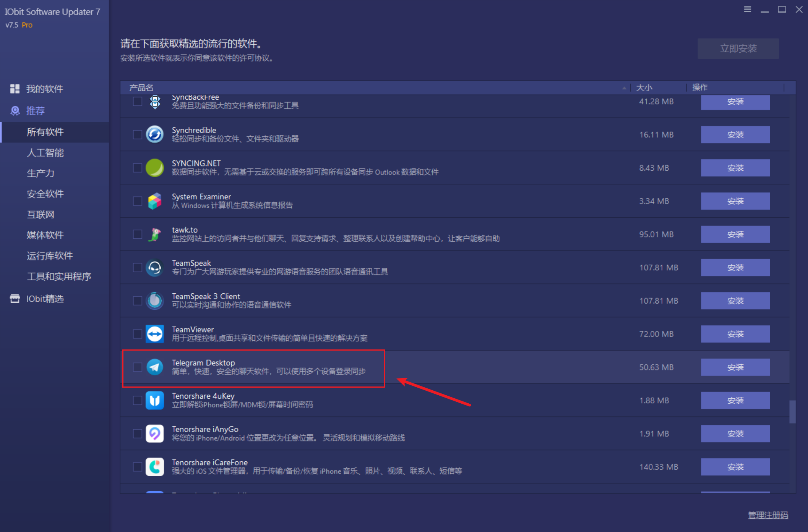Tick the Telegram Desktop checkbox
808x532 pixels.
click(138, 367)
